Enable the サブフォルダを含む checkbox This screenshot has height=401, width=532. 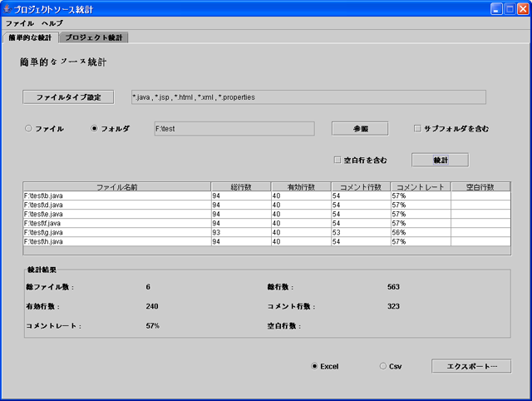pos(418,129)
